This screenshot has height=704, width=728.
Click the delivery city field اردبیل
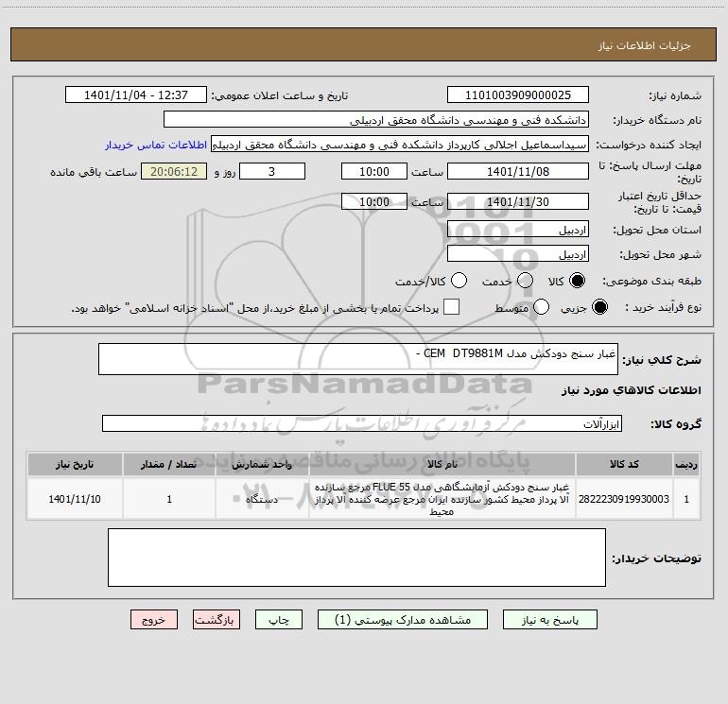518,254
